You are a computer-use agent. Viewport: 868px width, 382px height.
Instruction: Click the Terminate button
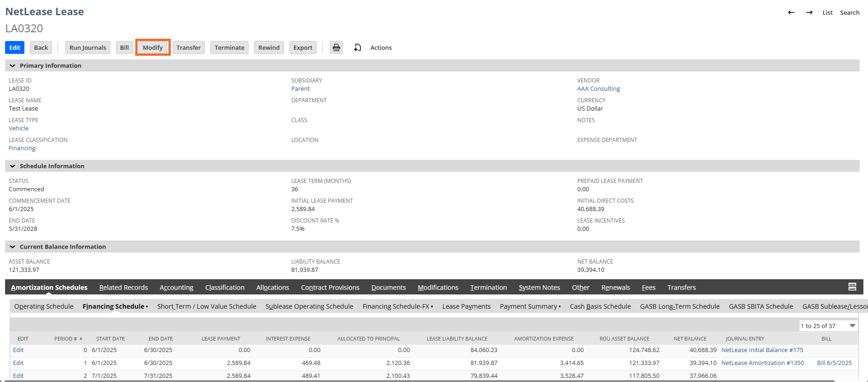tap(229, 47)
